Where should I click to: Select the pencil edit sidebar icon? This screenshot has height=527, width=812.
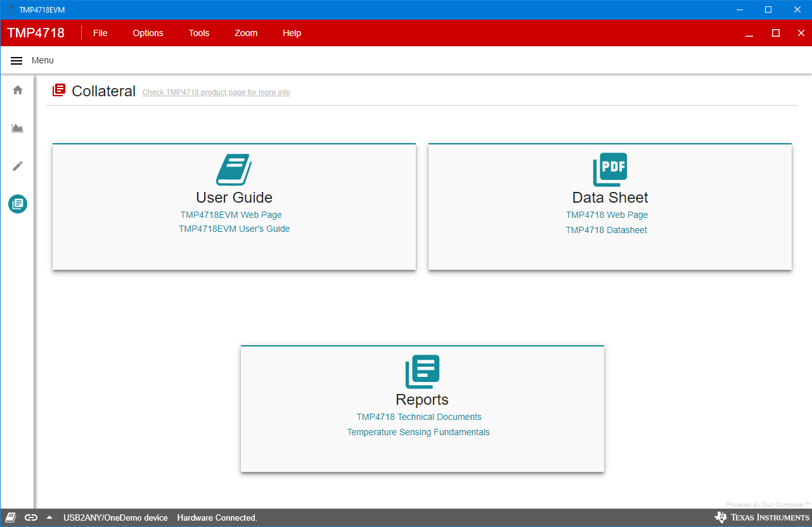[18, 166]
